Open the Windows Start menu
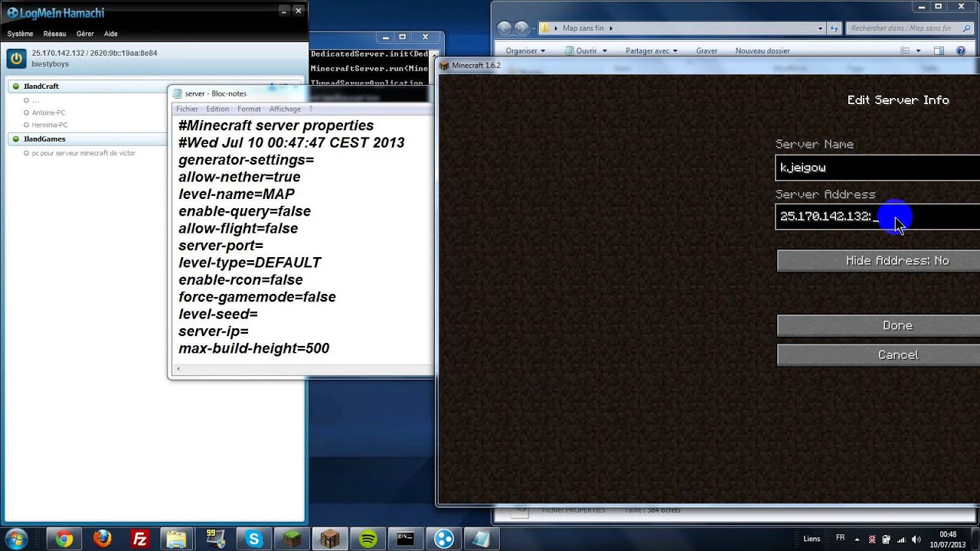This screenshot has height=551, width=980. (x=16, y=538)
